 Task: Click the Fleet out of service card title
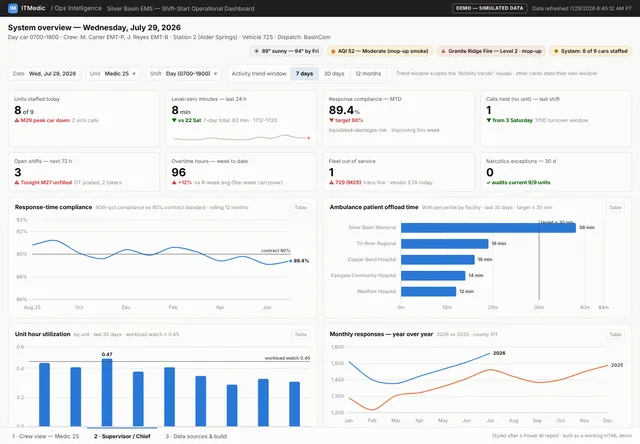coord(352,161)
